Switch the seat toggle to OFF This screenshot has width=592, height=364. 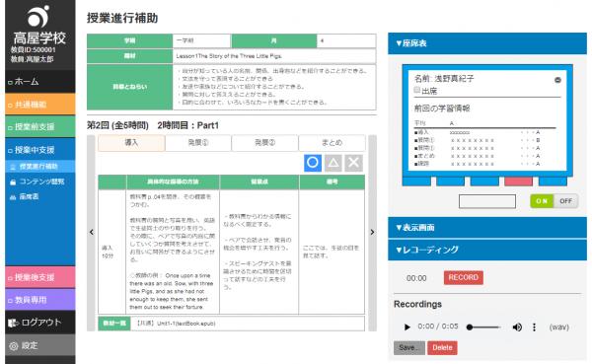[565, 201]
